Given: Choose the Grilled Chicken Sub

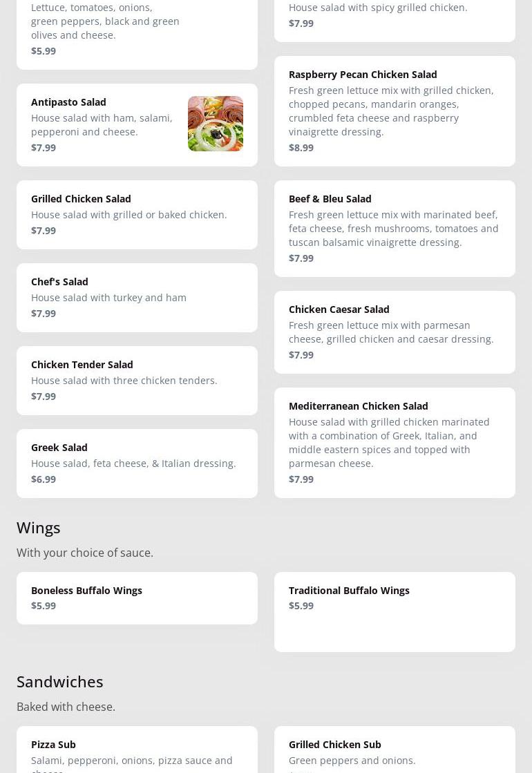Looking at the screenshot, I should [395, 750].
